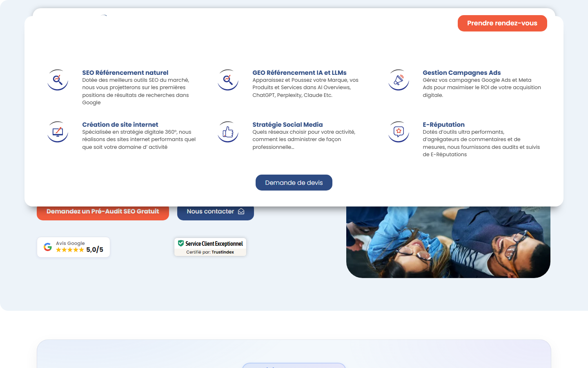Click the Service Client Exceptionnel badge
Viewport: 588px width, 368px height.
tap(210, 247)
